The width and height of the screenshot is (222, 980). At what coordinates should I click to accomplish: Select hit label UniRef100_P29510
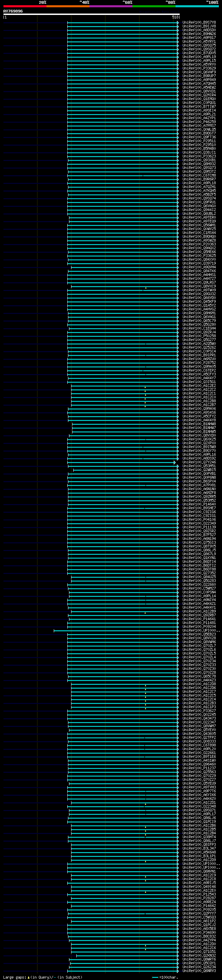tap(199, 145)
